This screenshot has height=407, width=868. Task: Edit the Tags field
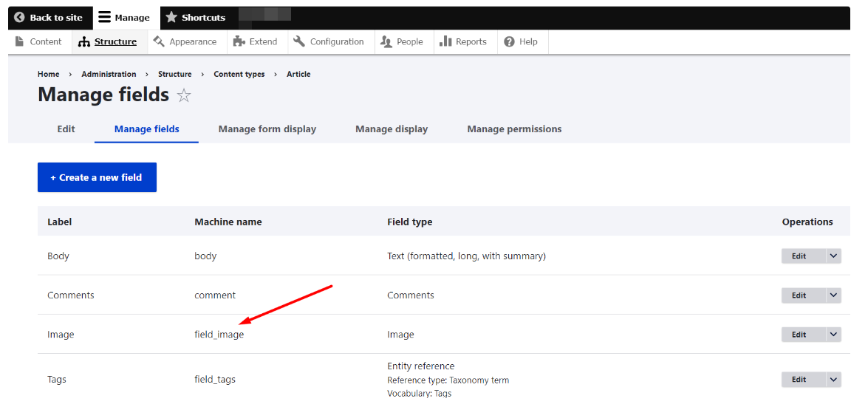(799, 380)
